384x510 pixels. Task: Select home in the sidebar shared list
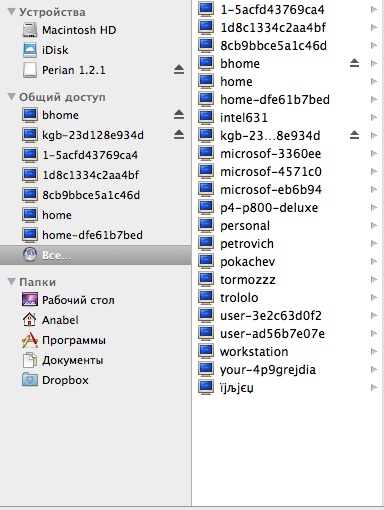pyautogui.click(x=57, y=215)
